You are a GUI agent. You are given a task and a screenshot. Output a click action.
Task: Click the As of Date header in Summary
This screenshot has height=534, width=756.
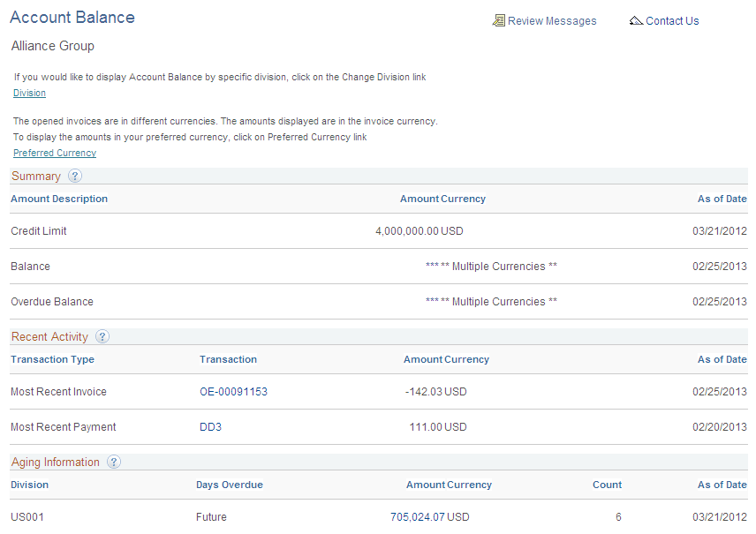tap(722, 199)
